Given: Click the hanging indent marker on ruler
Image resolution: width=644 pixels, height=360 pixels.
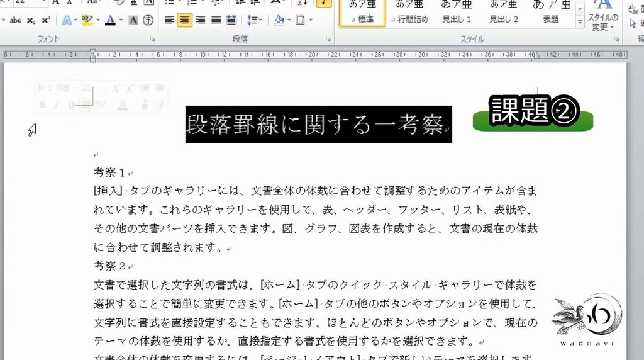Looking at the screenshot, I should click(x=93, y=57).
